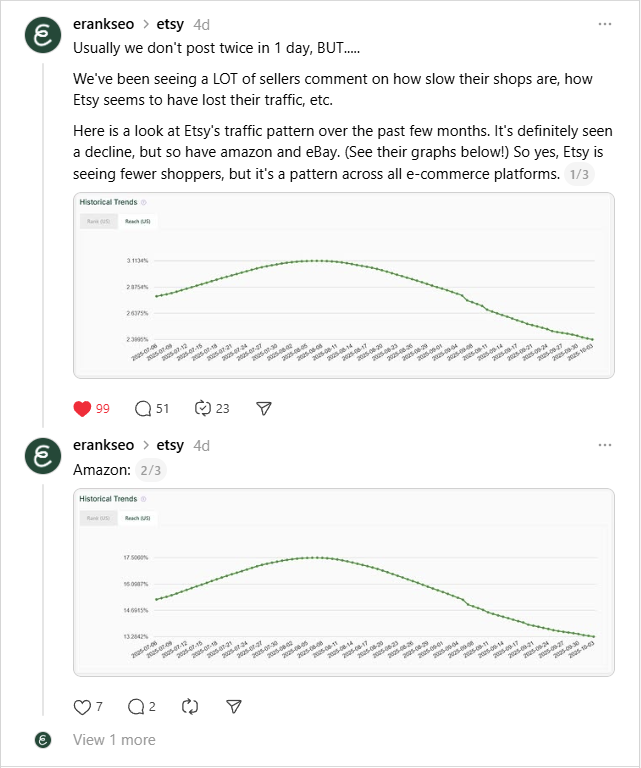Open more options for the first post
Image resolution: width=641 pixels, height=768 pixels.
click(x=605, y=23)
